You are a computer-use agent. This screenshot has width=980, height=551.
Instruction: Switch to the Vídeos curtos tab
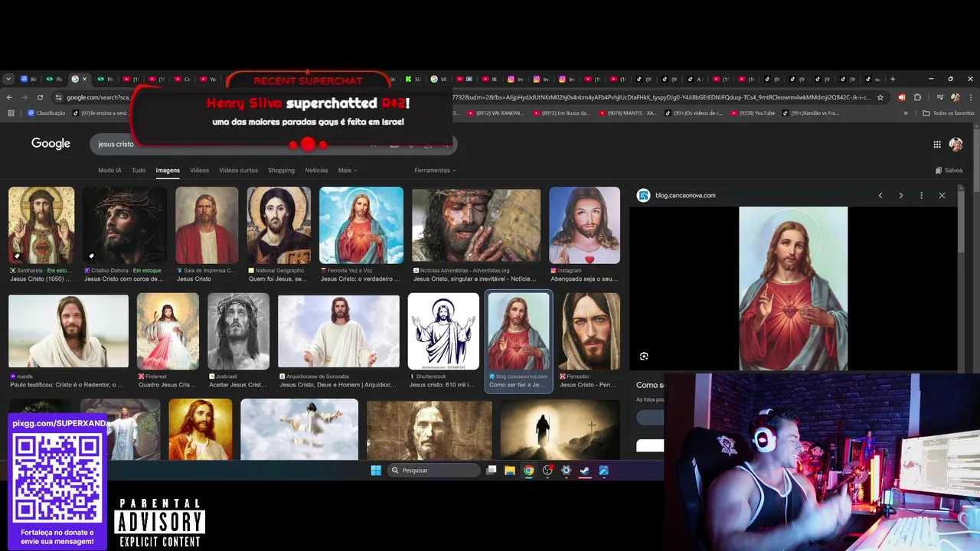[238, 171]
